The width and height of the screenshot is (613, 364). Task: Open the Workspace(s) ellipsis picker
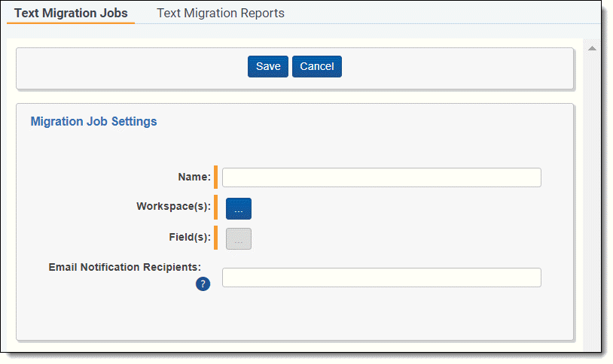238,208
